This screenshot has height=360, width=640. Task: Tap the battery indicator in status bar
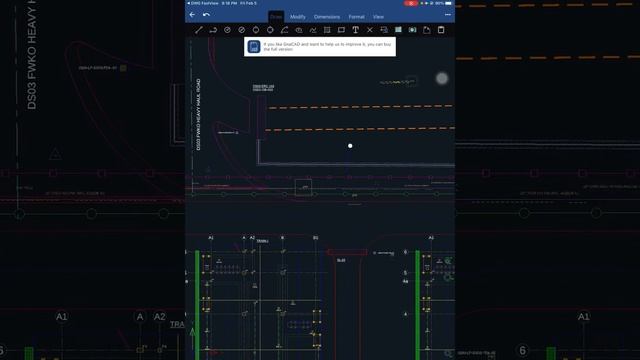coord(448,3)
